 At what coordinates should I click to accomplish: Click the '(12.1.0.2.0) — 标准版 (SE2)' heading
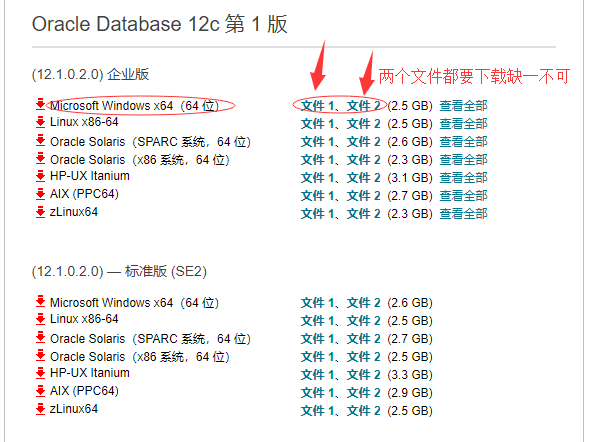pos(119,271)
